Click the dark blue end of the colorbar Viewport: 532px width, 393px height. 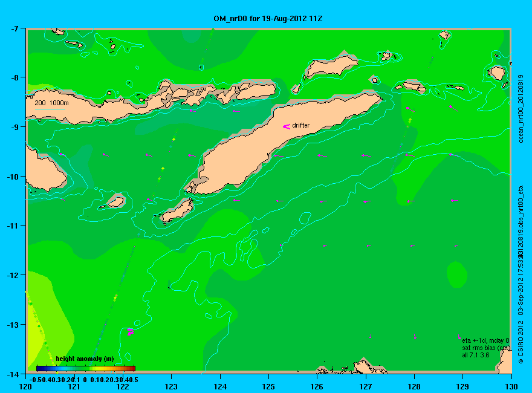click(40, 368)
